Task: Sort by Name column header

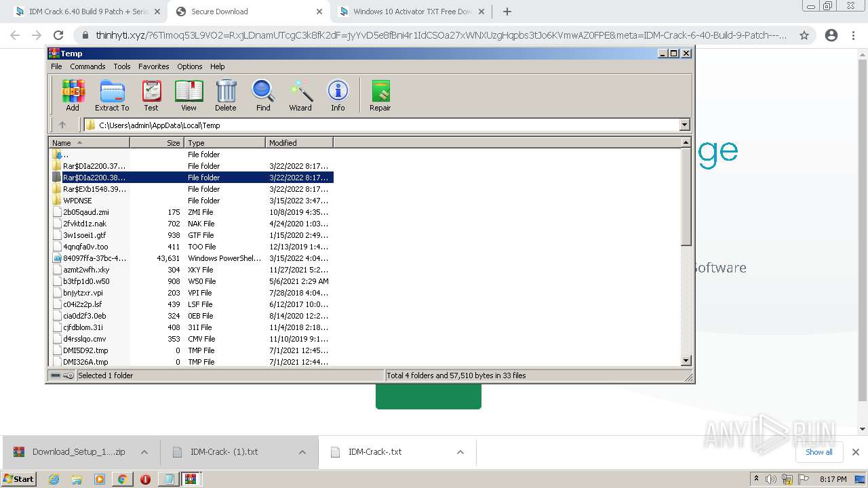Action: [x=89, y=143]
